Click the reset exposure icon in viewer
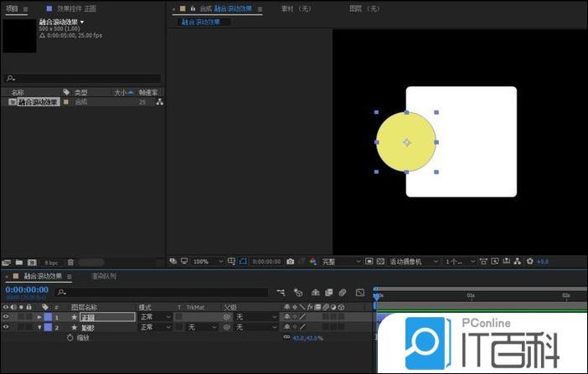 click(529, 262)
